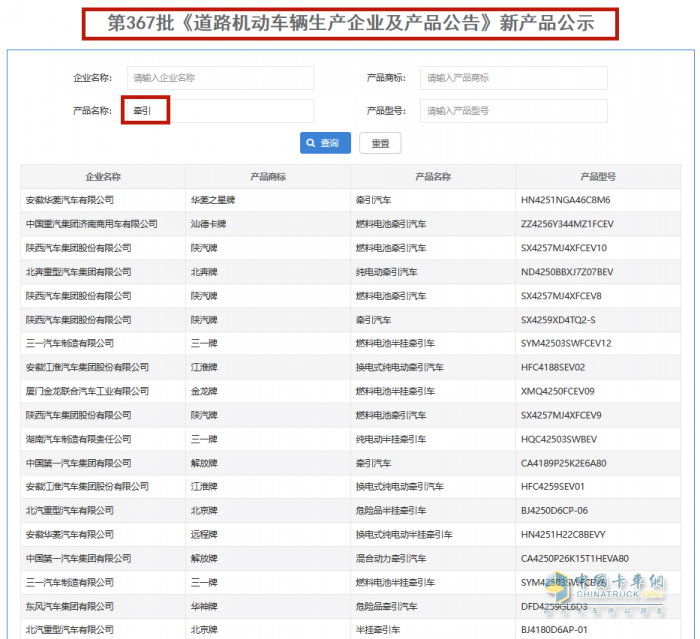
Task: Click the 产品名称 table column header
Action: (433, 176)
